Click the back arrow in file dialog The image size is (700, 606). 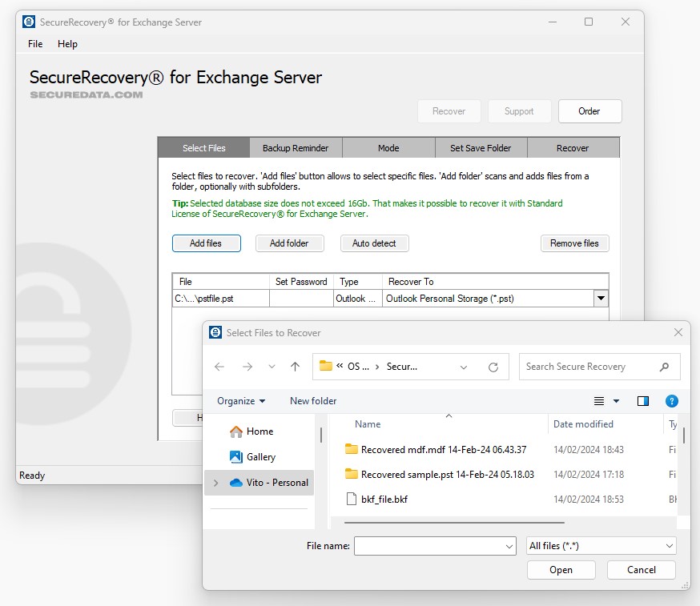point(219,367)
